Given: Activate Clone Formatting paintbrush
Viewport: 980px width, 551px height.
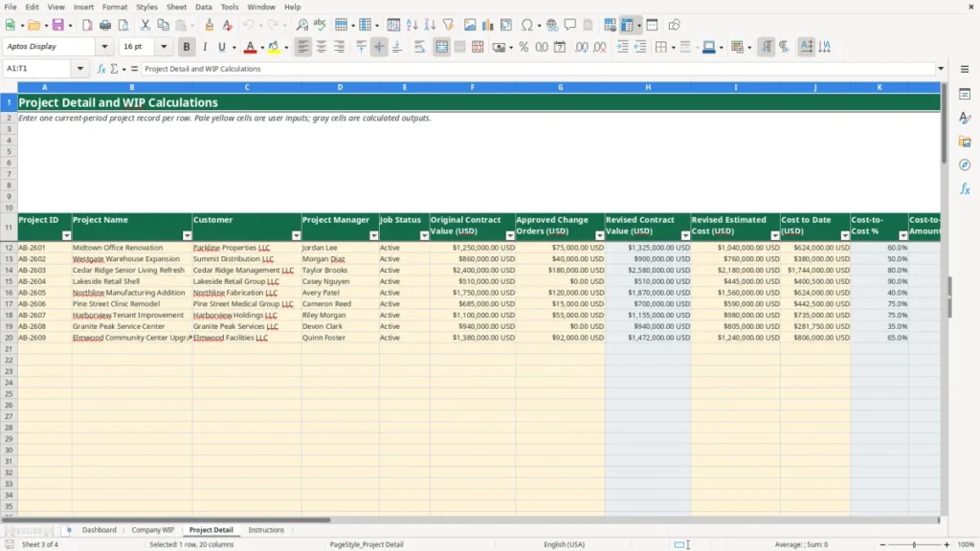Looking at the screenshot, I should [x=209, y=25].
